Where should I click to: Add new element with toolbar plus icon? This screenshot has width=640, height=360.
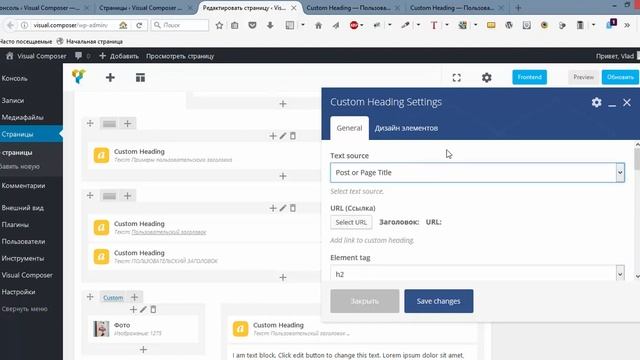tap(110, 78)
